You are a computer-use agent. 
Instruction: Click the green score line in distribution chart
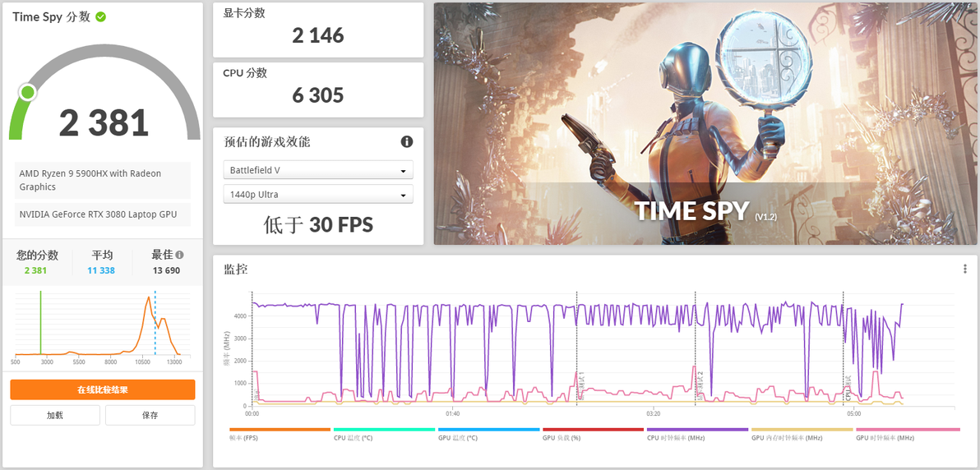point(40,323)
